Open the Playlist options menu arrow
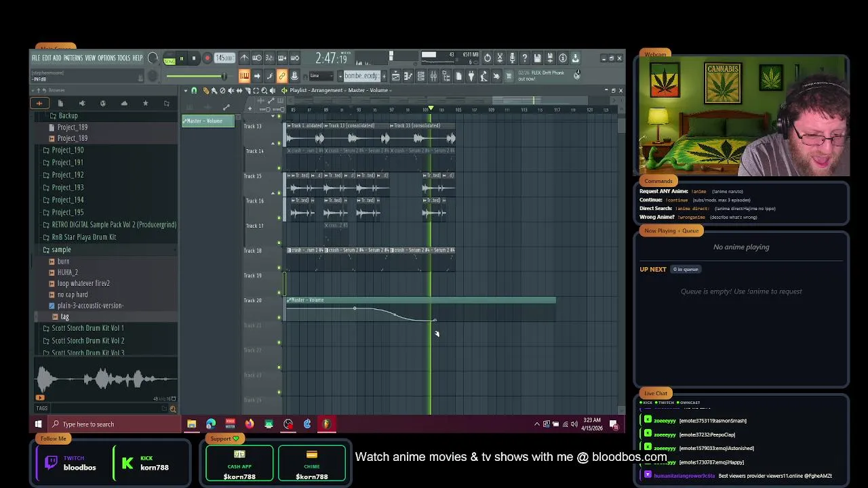Viewport: 868px width, 488px height. pos(186,91)
